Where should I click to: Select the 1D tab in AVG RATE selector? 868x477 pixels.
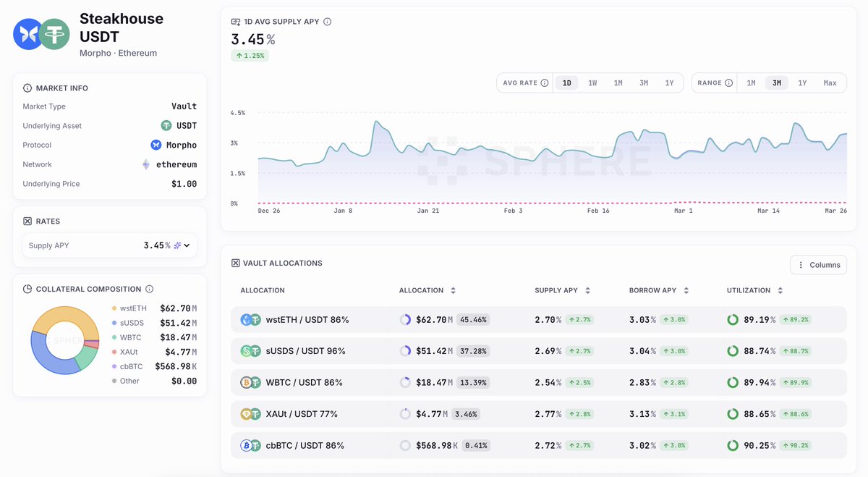(566, 83)
